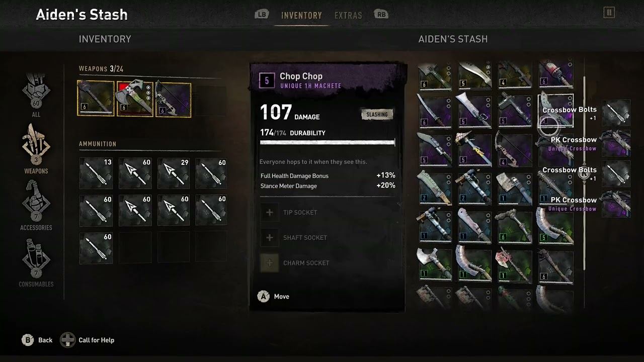Open the WEAPONS category icon

coord(36,147)
